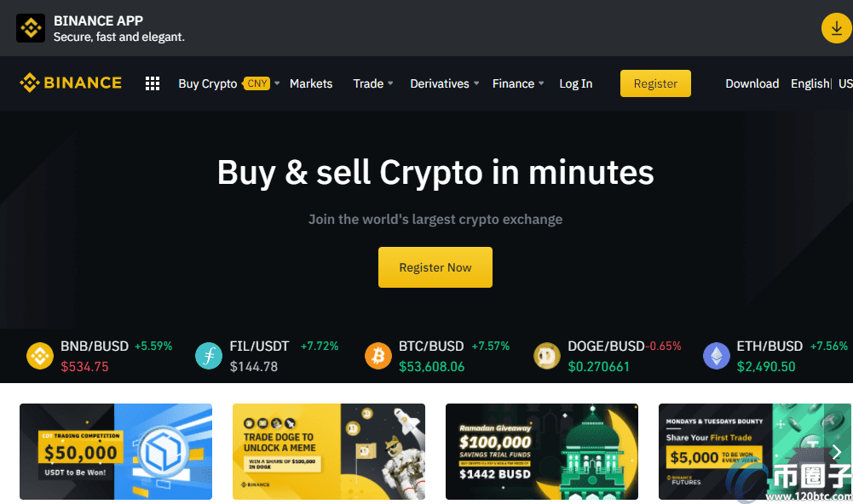Click the Binance logo in the navbar
The height and width of the screenshot is (504, 853).
(x=71, y=83)
